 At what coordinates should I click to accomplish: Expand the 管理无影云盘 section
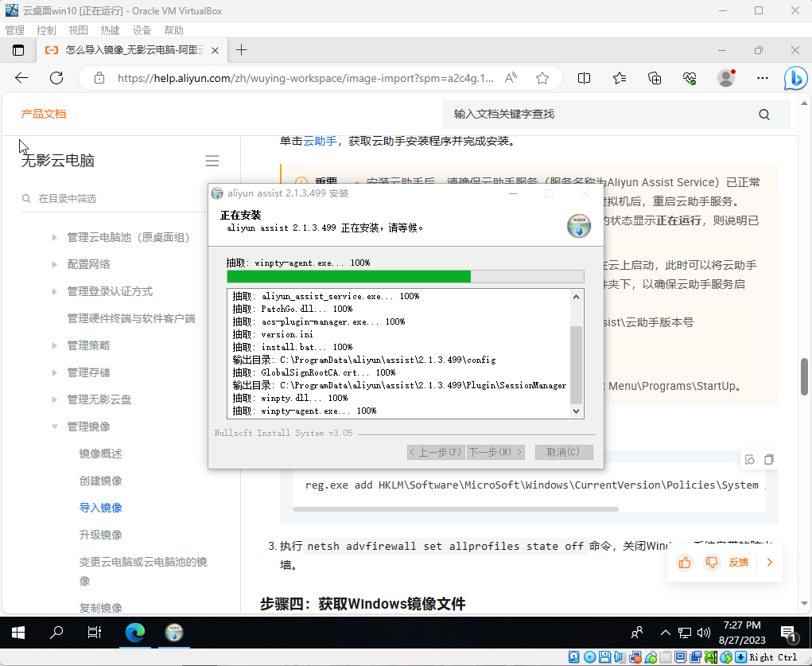pos(54,399)
